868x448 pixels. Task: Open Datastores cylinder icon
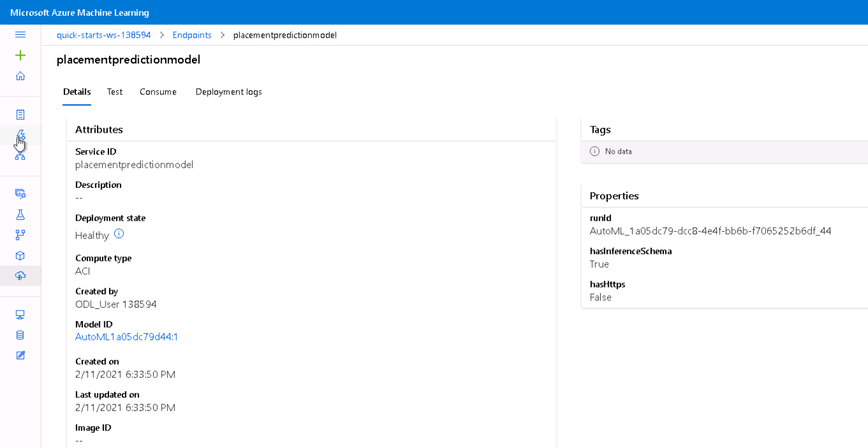tap(20, 335)
